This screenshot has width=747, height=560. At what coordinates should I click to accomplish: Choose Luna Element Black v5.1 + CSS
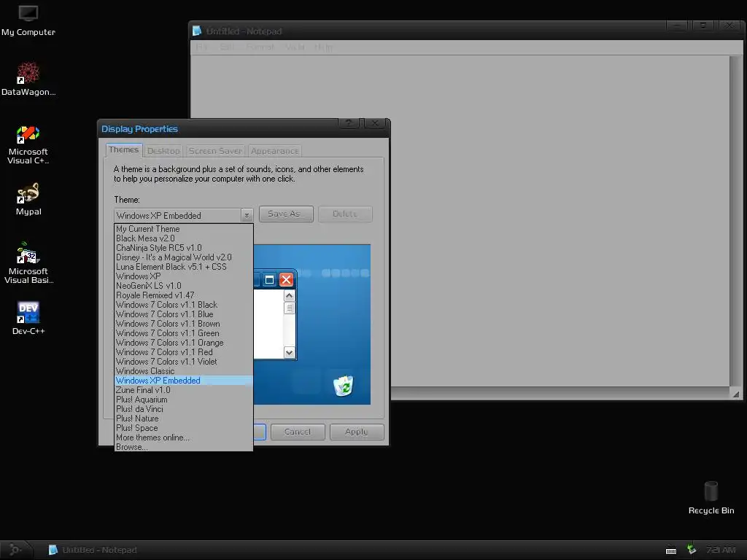(183, 267)
